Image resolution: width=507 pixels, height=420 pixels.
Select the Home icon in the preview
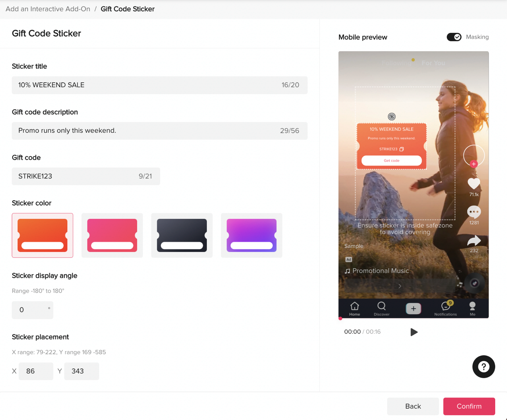pos(354,307)
